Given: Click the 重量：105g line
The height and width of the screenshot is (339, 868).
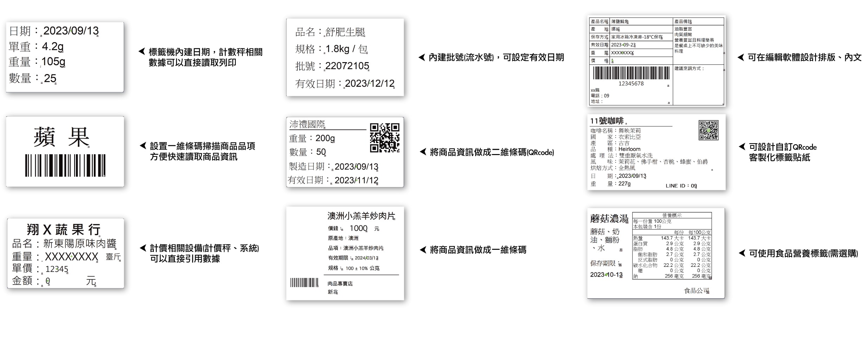Looking at the screenshot, I should pyautogui.click(x=37, y=62).
